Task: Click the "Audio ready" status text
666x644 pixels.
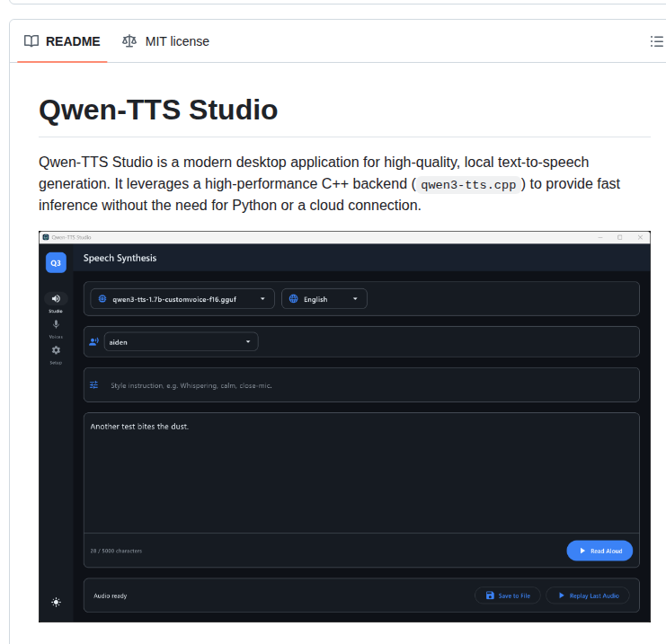Action: click(x=110, y=595)
